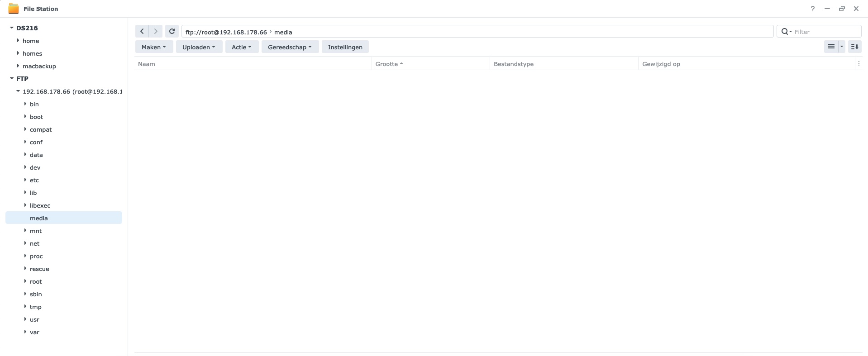868x356 pixels.
Task: Open the search filter options icon
Action: point(787,32)
